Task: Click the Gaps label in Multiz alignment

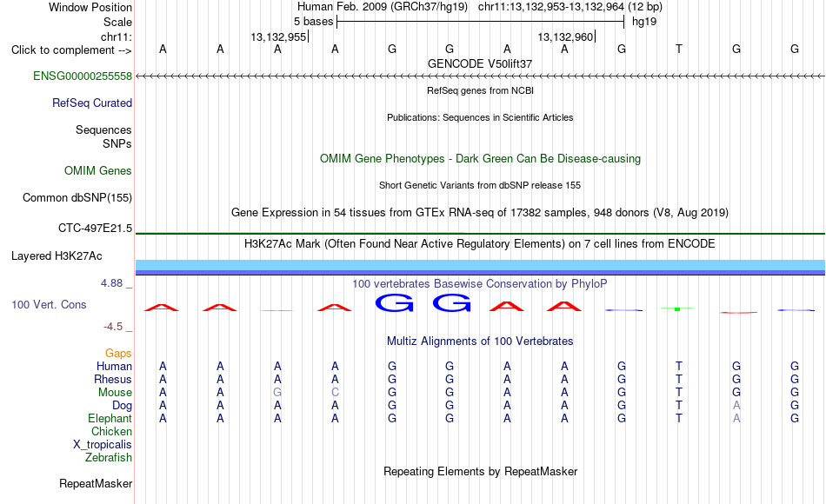Action: (x=118, y=354)
